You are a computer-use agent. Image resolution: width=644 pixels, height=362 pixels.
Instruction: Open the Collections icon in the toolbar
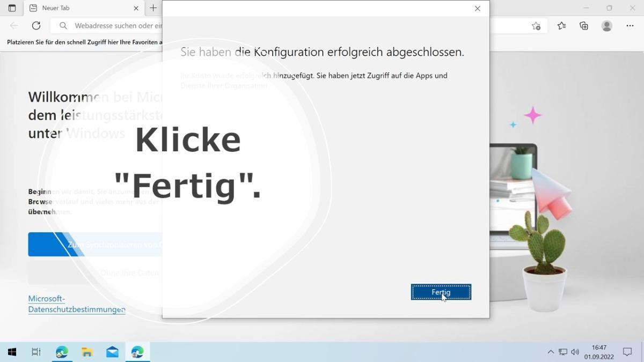[584, 26]
